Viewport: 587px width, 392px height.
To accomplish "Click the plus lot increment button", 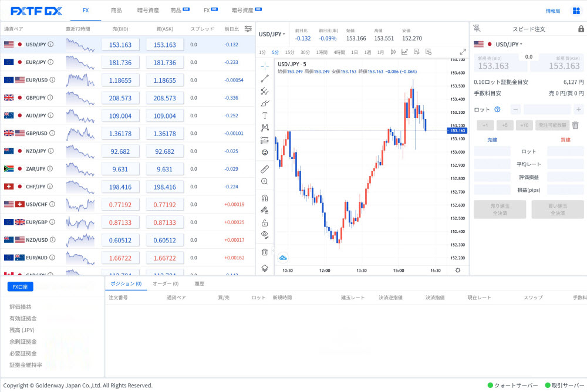I will (578, 109).
